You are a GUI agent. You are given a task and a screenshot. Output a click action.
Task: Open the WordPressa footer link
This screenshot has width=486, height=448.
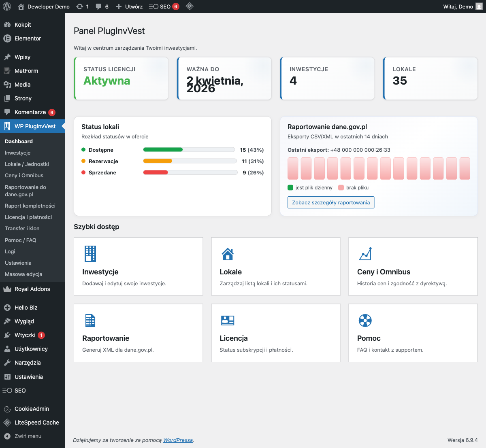click(x=177, y=440)
